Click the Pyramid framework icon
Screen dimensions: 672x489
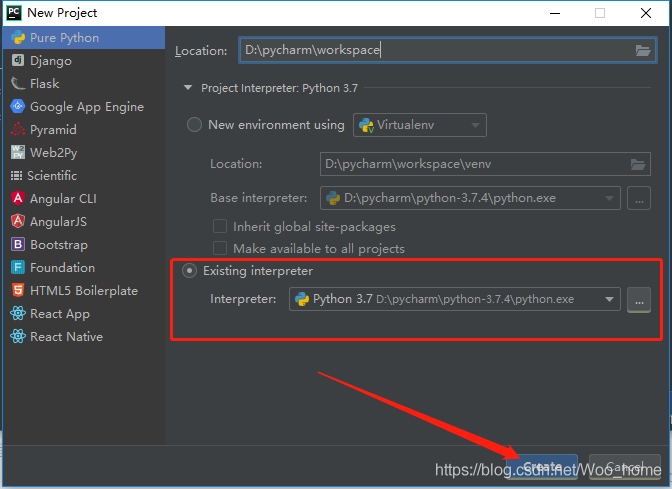18,129
